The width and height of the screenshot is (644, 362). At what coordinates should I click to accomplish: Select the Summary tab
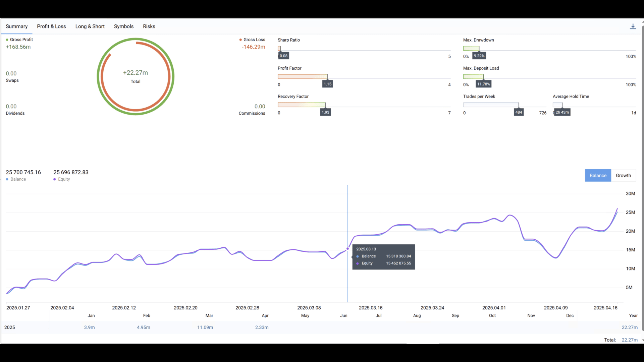click(16, 26)
